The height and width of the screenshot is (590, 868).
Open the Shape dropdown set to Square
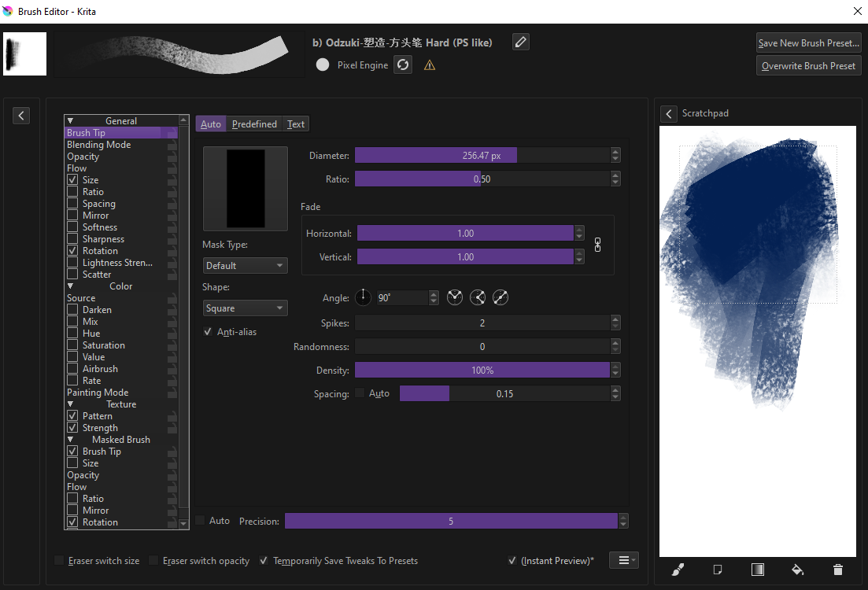245,308
